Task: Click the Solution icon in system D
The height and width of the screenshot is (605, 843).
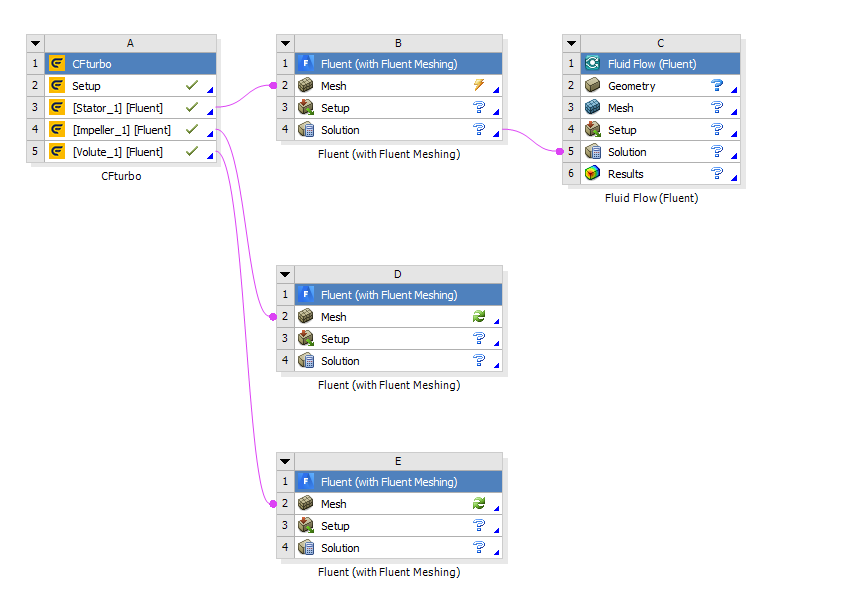Action: click(306, 361)
